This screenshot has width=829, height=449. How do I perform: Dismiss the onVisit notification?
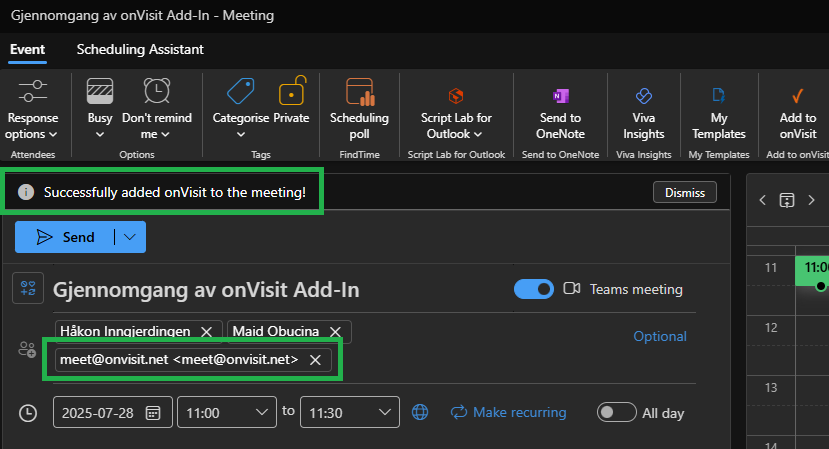(685, 193)
